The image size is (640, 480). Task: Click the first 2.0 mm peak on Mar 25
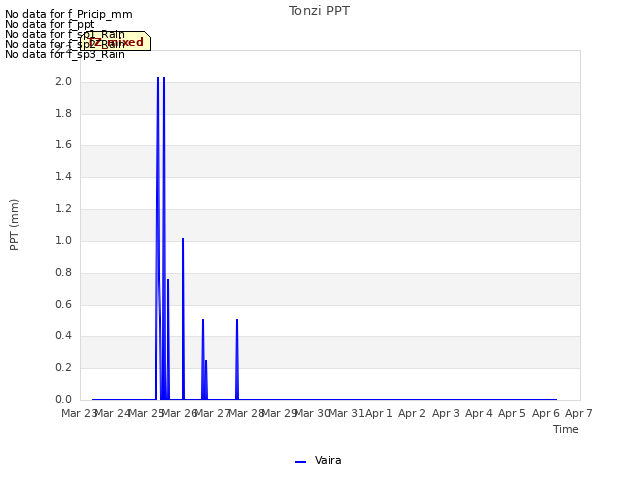coord(158,78)
